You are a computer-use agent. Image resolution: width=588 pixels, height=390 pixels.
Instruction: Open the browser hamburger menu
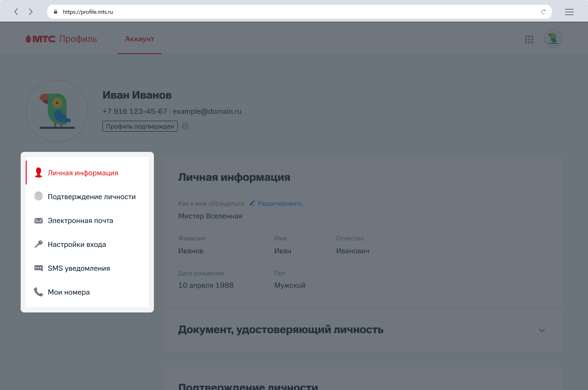coord(569,12)
